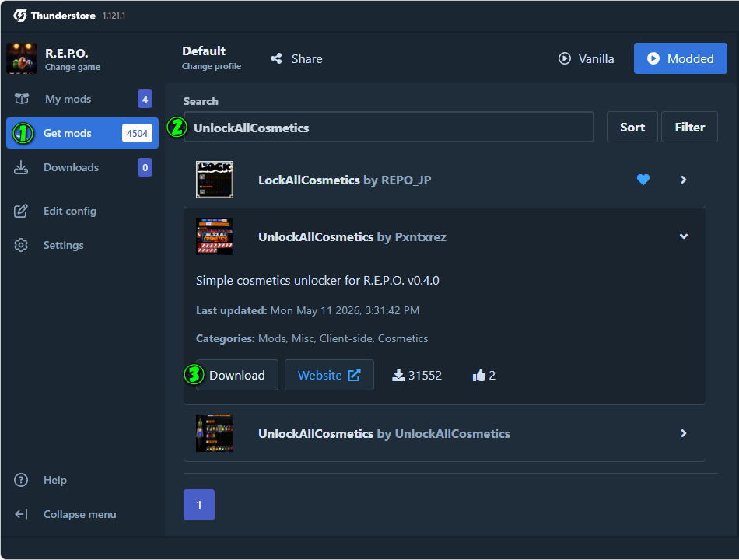The width and height of the screenshot is (739, 560).
Task: Click the My mods count badge 4
Action: (x=145, y=99)
